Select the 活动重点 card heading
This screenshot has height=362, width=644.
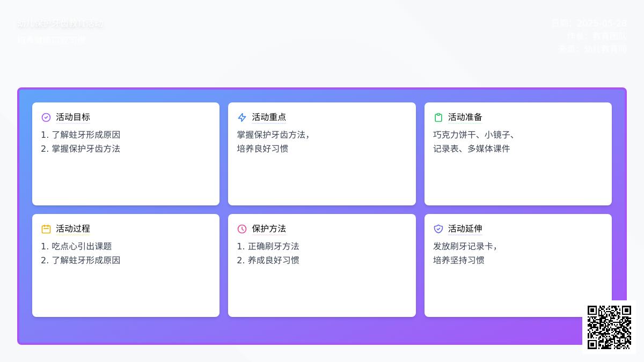[x=269, y=117]
